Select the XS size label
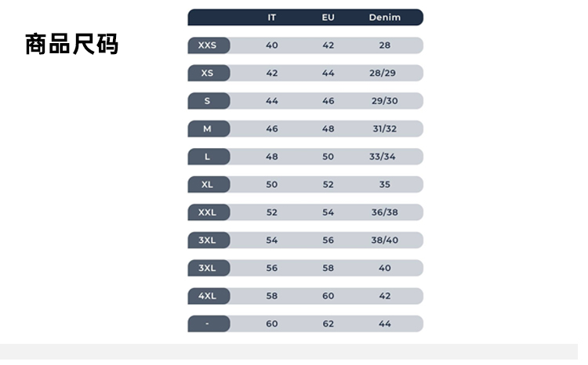 [208, 73]
